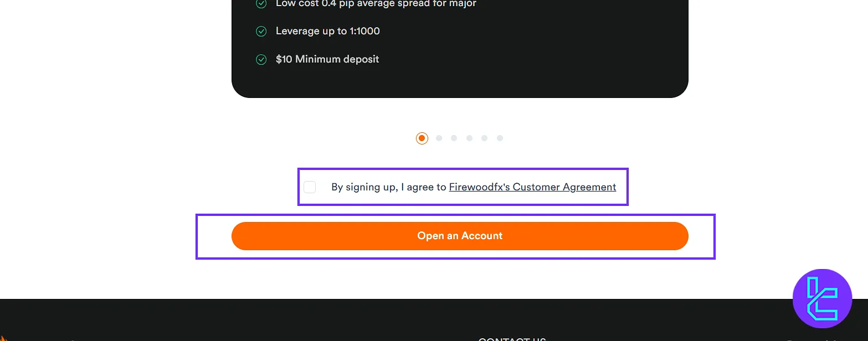This screenshot has width=868, height=341.
Task: Select the fifth carousel pagination dot
Action: coord(484,138)
